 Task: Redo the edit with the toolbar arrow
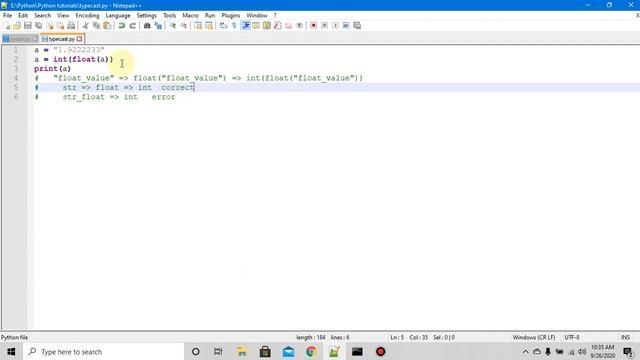click(133, 26)
